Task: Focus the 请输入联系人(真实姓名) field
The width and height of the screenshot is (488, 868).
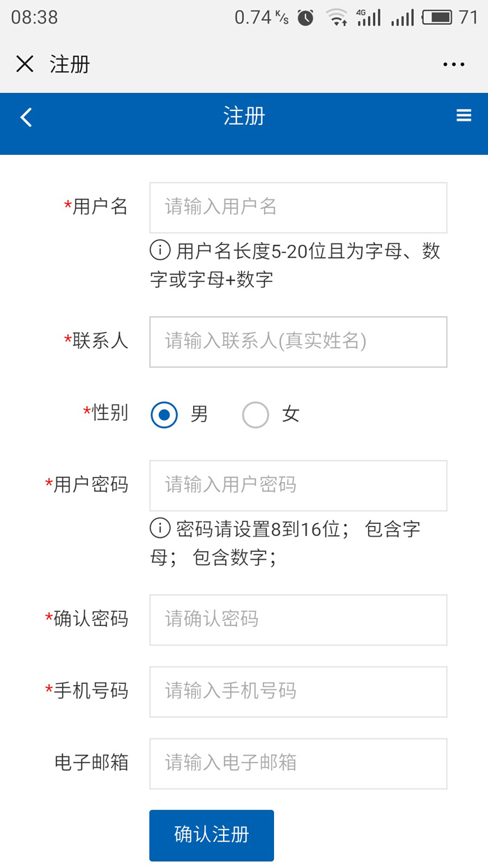Action: click(x=298, y=342)
